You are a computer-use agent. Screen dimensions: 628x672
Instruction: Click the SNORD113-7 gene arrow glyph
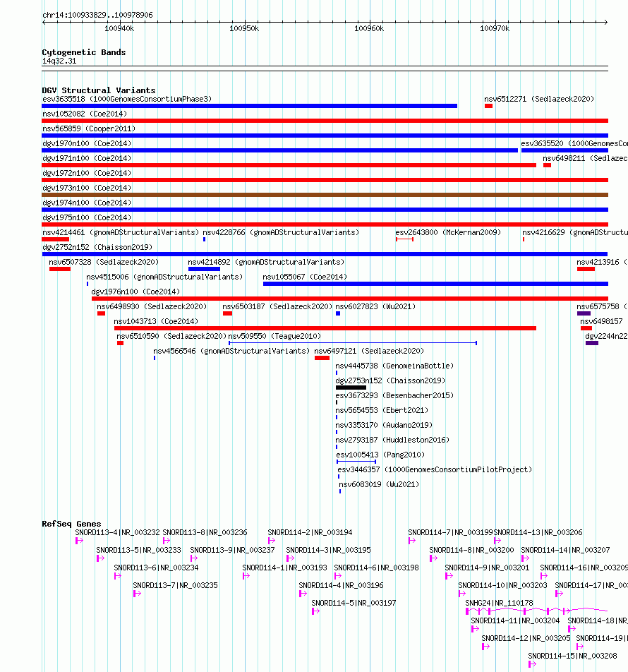click(137, 594)
